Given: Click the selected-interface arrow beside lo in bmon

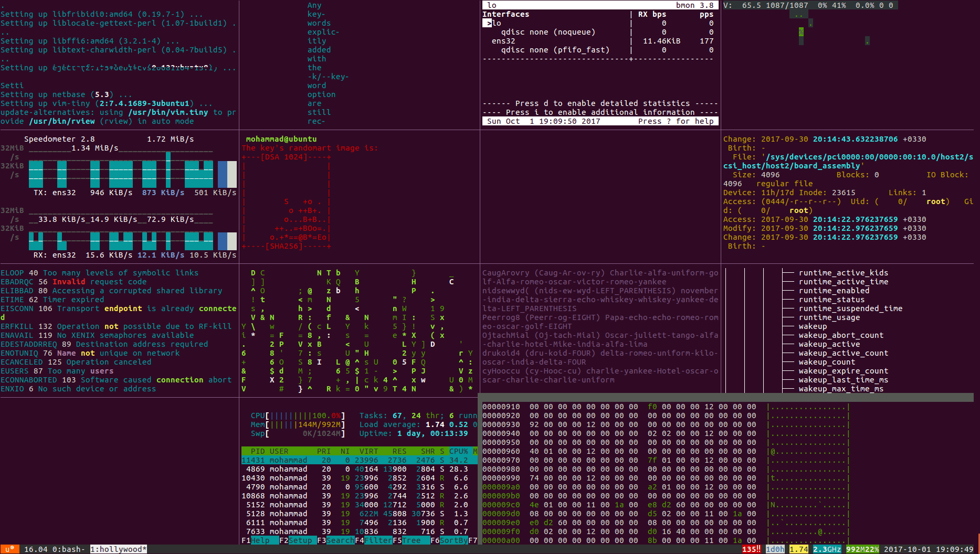Looking at the screenshot, I should pos(488,23).
